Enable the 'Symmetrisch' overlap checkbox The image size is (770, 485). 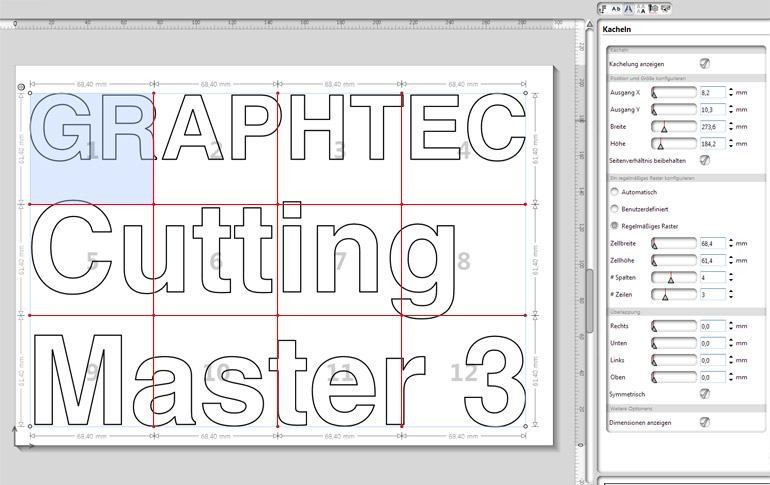[705, 394]
